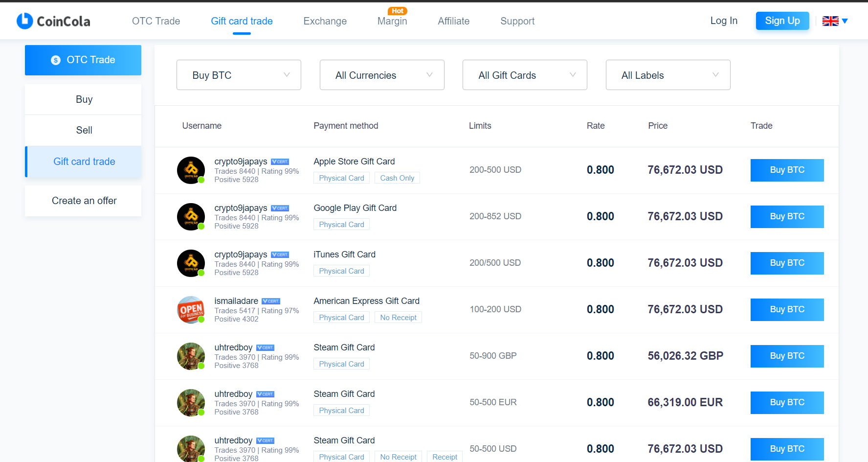Open crypto9japays avatar in Google Play row
868x462 pixels.
191,217
